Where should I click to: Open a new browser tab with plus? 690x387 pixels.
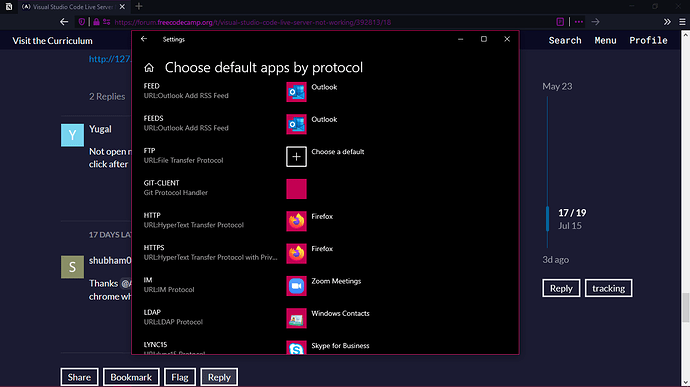139,6
